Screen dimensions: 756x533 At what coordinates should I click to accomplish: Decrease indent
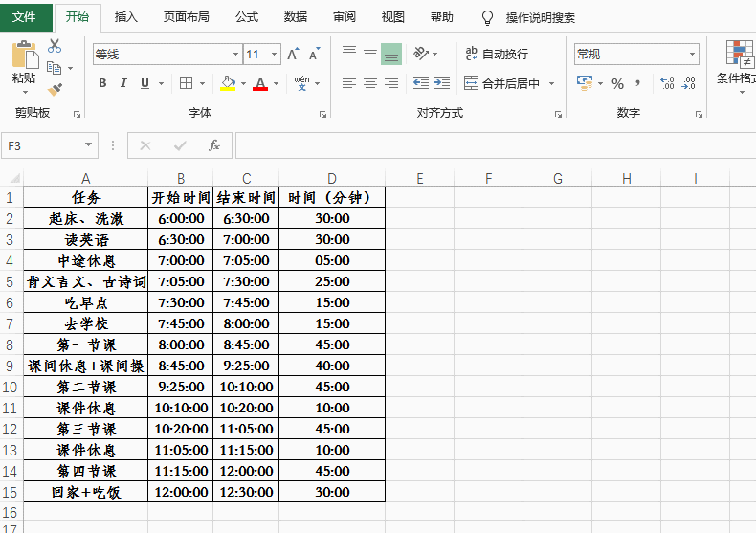pos(421,83)
